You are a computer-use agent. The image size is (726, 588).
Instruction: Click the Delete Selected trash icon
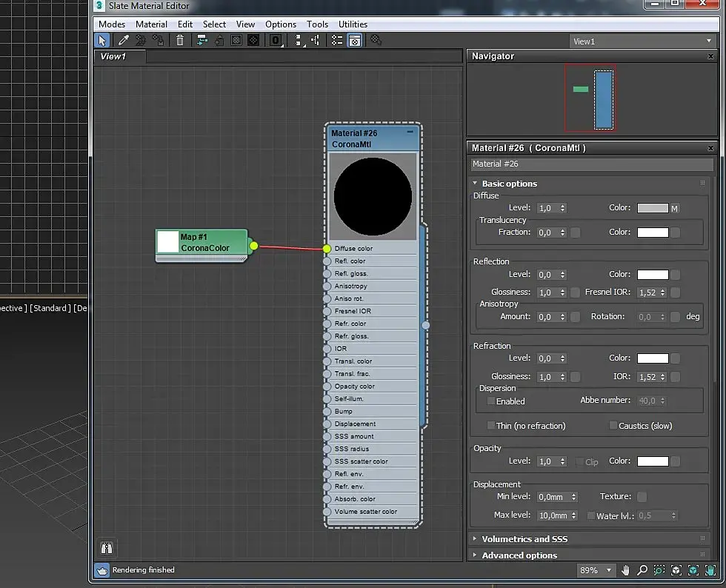click(x=180, y=41)
